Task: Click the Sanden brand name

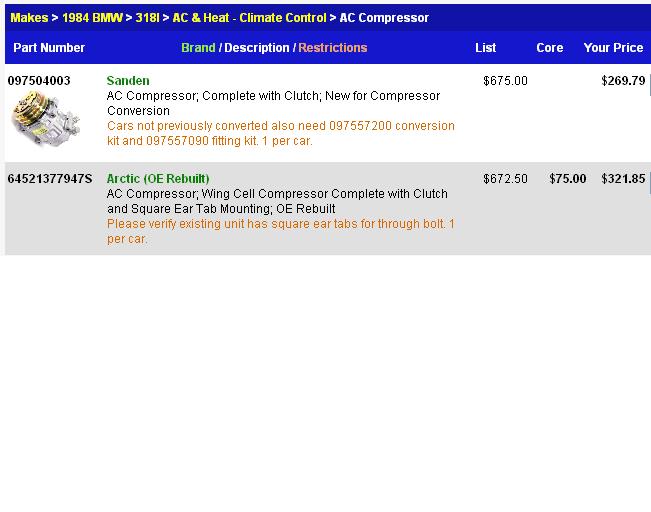Action: [128, 81]
